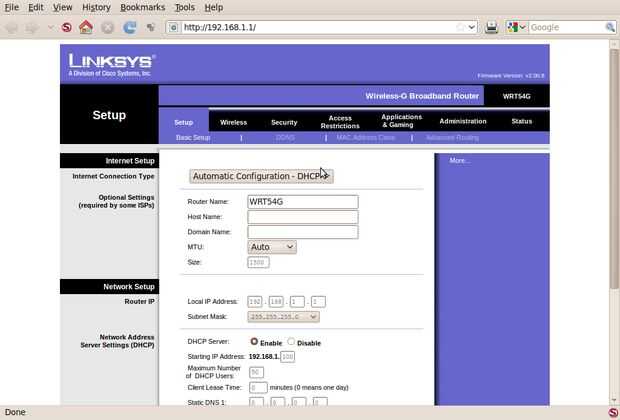The height and width of the screenshot is (420, 620).
Task: Open the MAC Address Clone sub-tab
Action: 366,138
